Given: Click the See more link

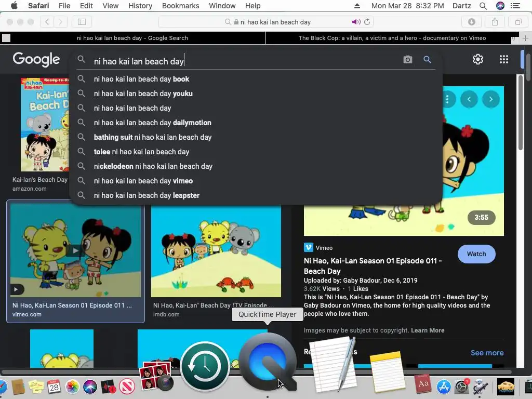Looking at the screenshot, I should pyautogui.click(x=487, y=353).
